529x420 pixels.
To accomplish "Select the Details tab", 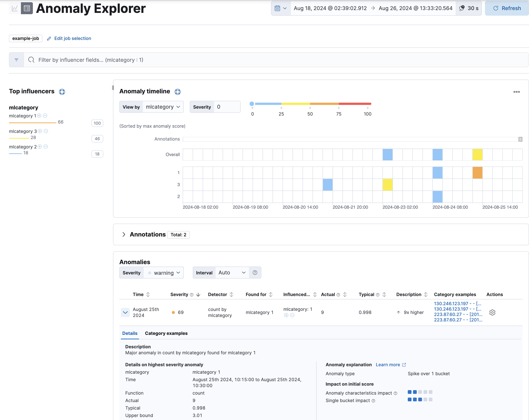I will 130,333.
